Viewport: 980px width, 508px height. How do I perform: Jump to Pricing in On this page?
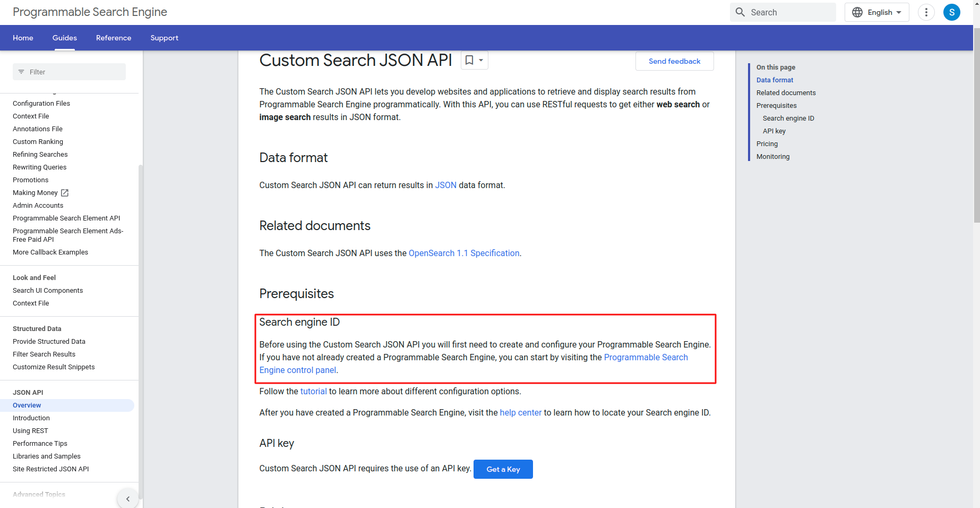767,144
